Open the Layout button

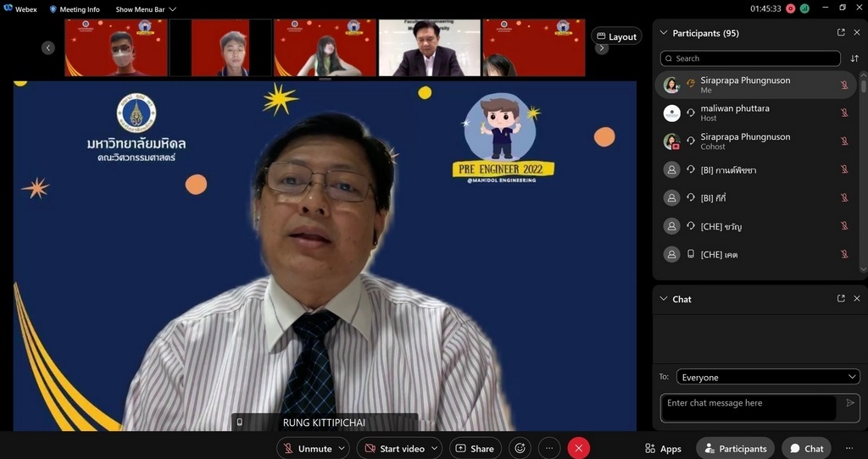coord(616,36)
